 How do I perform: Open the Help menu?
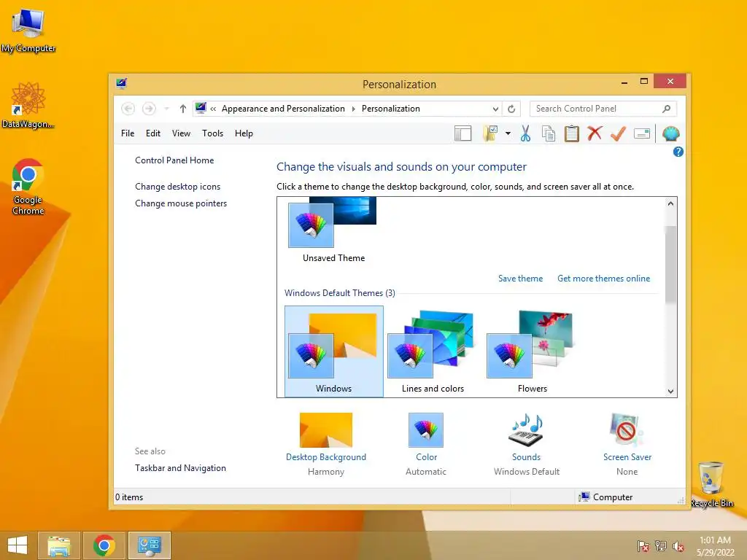[244, 133]
